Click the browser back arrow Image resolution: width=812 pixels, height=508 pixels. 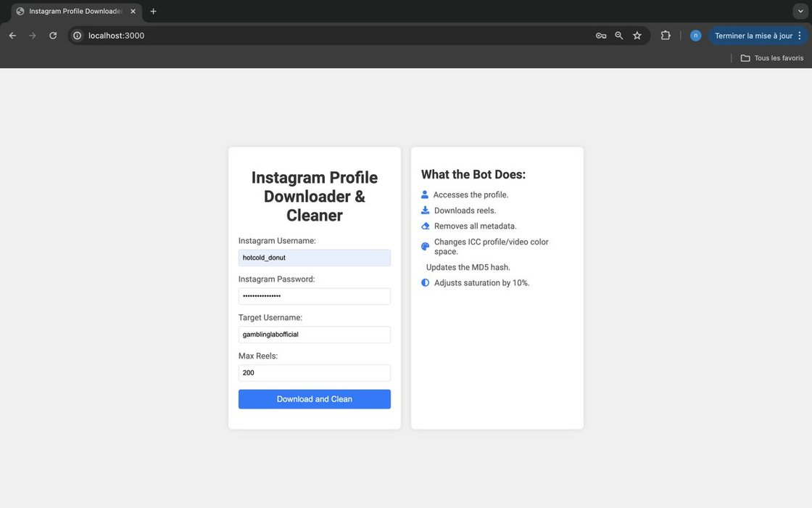12,36
